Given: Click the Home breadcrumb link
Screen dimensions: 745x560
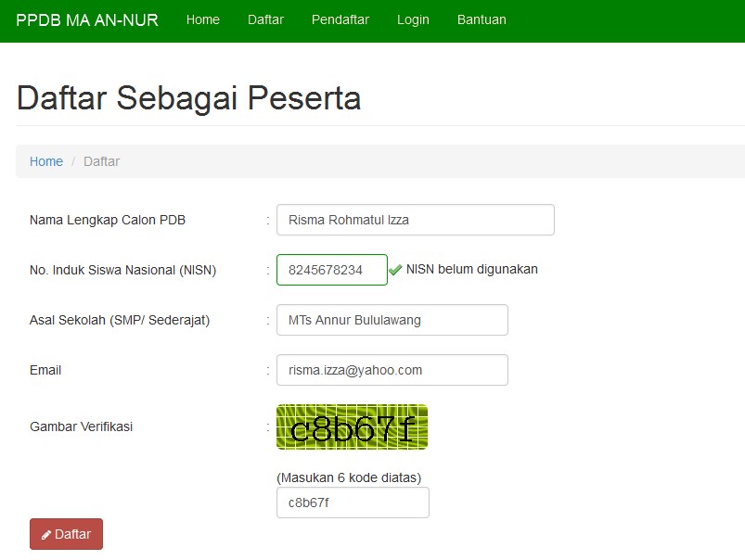Looking at the screenshot, I should [x=46, y=161].
